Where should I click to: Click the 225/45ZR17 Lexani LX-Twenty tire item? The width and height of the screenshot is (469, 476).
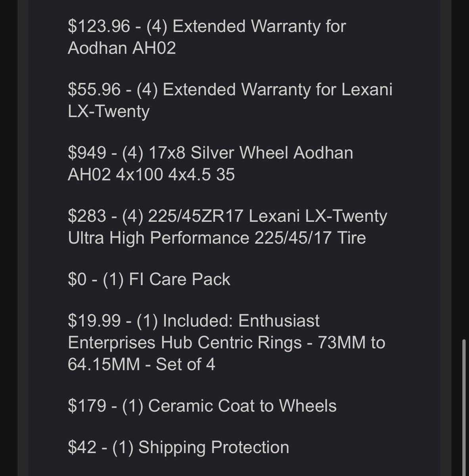click(x=228, y=227)
